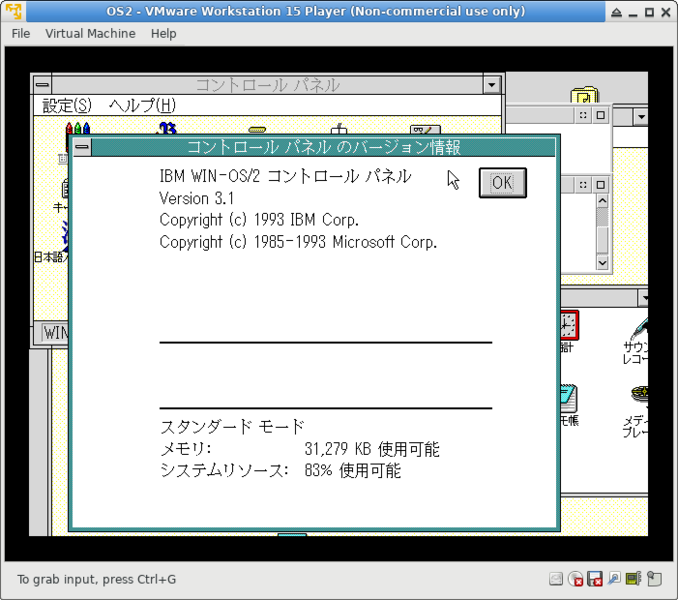Select the ports connector icon in Control Panel
The height and width of the screenshot is (600, 678).
[x=257, y=130]
